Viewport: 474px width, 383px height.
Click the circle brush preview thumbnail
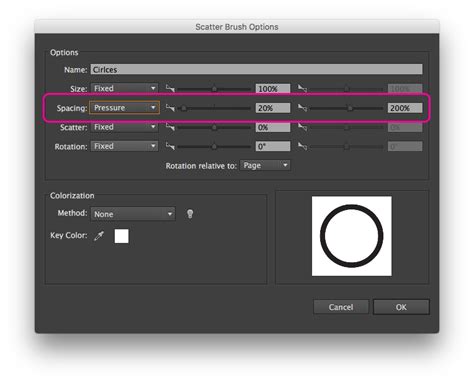click(352, 236)
